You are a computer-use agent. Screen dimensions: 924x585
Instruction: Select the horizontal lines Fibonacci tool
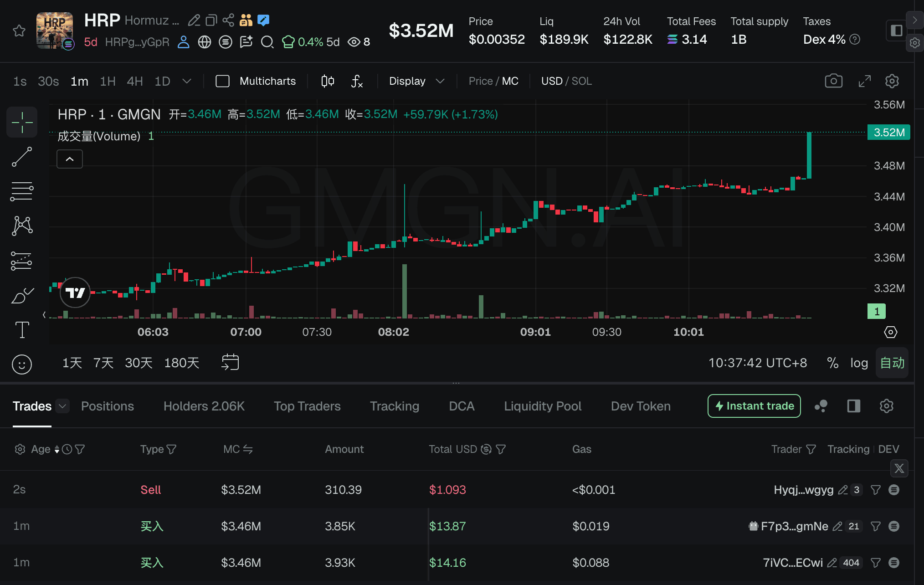(22, 191)
